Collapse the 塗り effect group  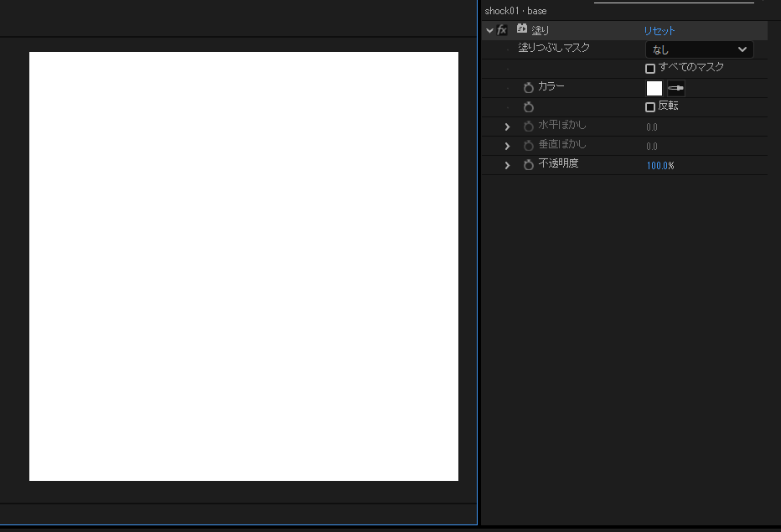489,30
